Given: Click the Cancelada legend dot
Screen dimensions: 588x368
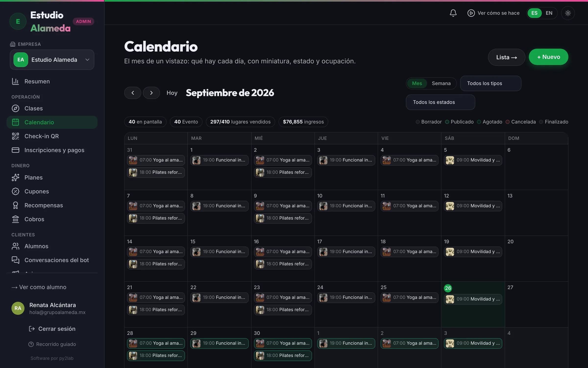Looking at the screenshot, I should point(508,122).
